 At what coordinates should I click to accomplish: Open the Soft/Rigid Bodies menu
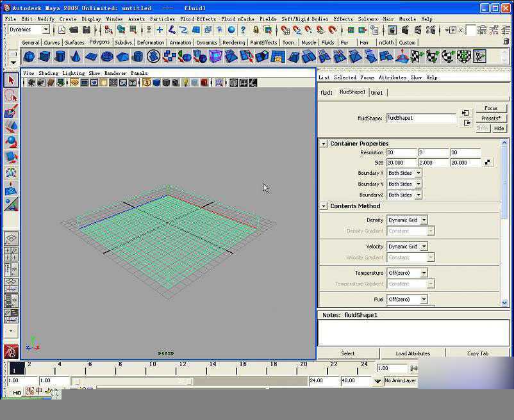(304, 19)
